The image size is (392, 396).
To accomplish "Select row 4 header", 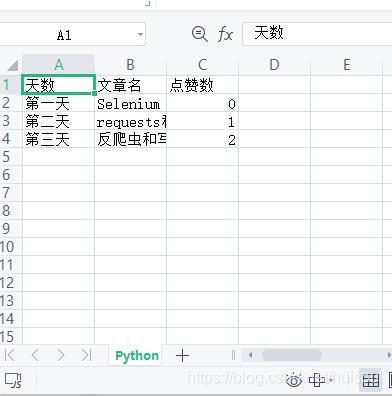I will (x=11, y=139).
